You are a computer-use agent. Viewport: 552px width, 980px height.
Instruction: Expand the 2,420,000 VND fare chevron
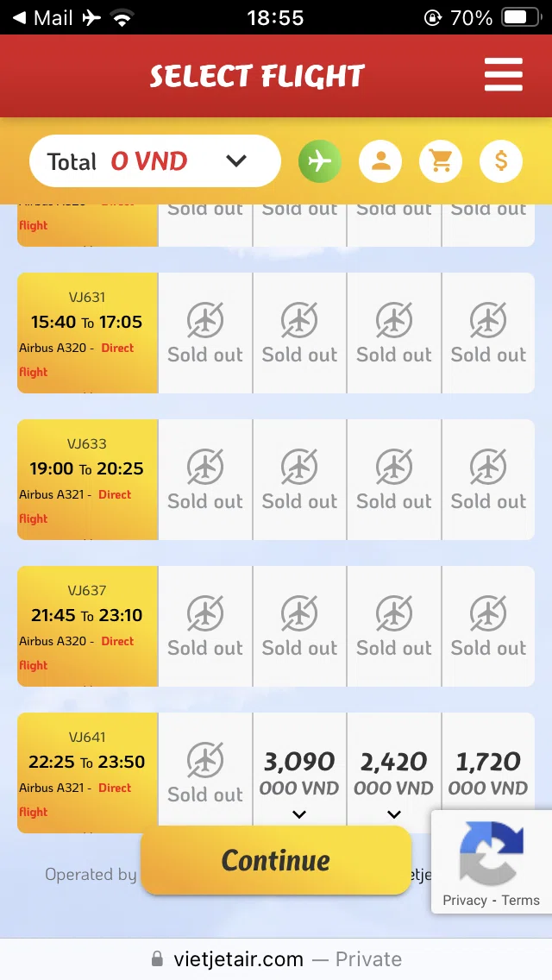(394, 814)
